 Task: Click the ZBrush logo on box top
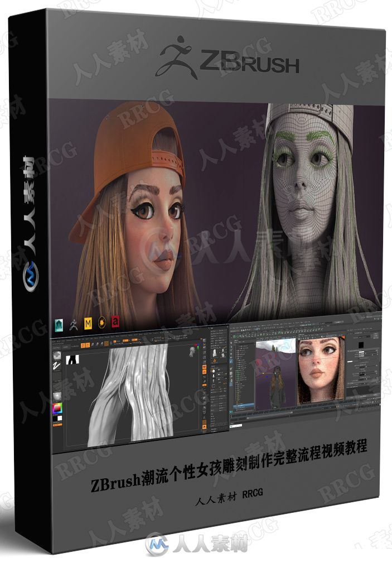click(x=226, y=59)
